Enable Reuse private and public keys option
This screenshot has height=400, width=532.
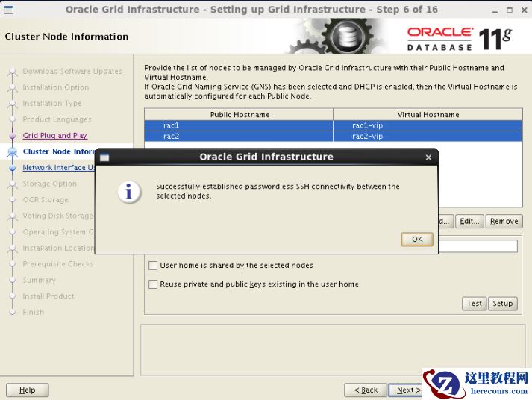click(x=153, y=284)
